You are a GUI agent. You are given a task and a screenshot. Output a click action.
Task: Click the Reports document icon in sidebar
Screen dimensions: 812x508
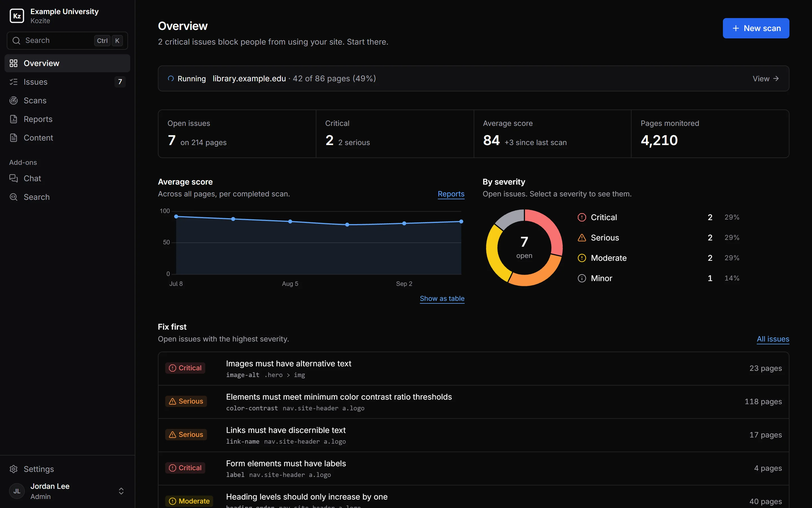click(14, 119)
